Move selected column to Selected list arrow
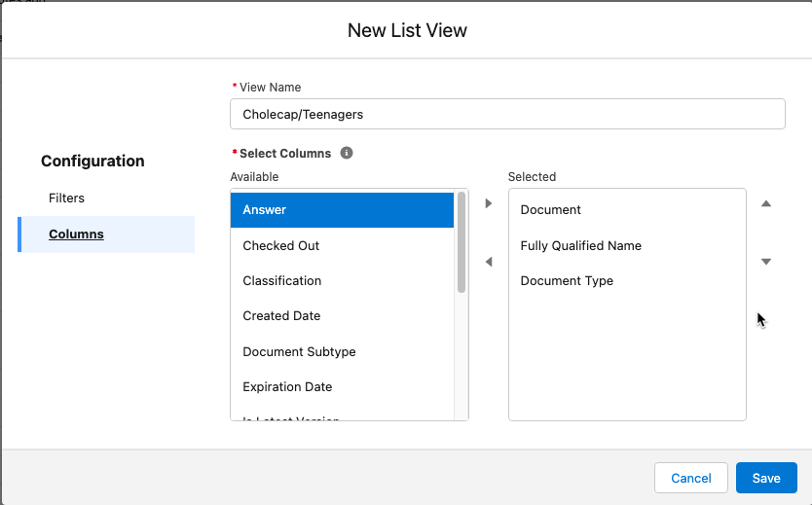The image size is (812, 505). click(489, 203)
